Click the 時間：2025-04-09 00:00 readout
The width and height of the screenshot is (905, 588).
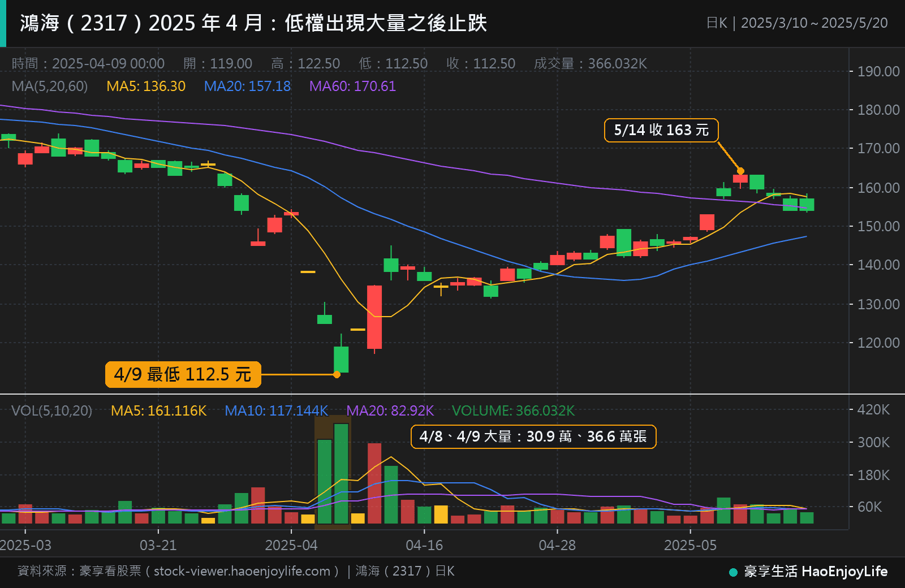pyautogui.click(x=88, y=63)
